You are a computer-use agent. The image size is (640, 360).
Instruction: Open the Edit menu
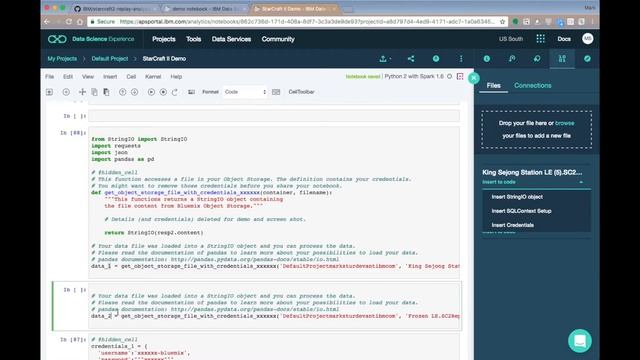[x=68, y=77]
